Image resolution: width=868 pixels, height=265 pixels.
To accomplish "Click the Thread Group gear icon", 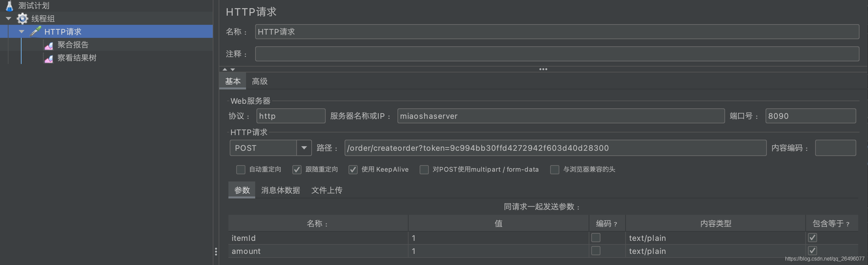I will click(x=23, y=19).
